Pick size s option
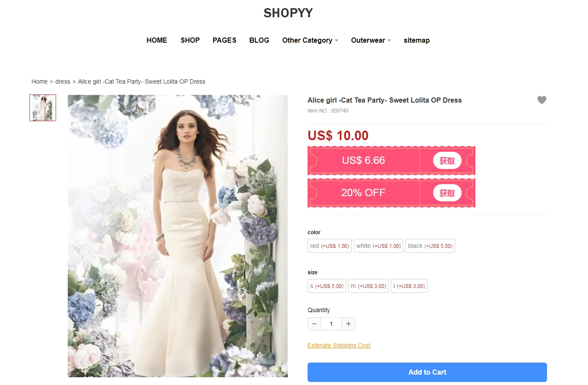 click(327, 286)
